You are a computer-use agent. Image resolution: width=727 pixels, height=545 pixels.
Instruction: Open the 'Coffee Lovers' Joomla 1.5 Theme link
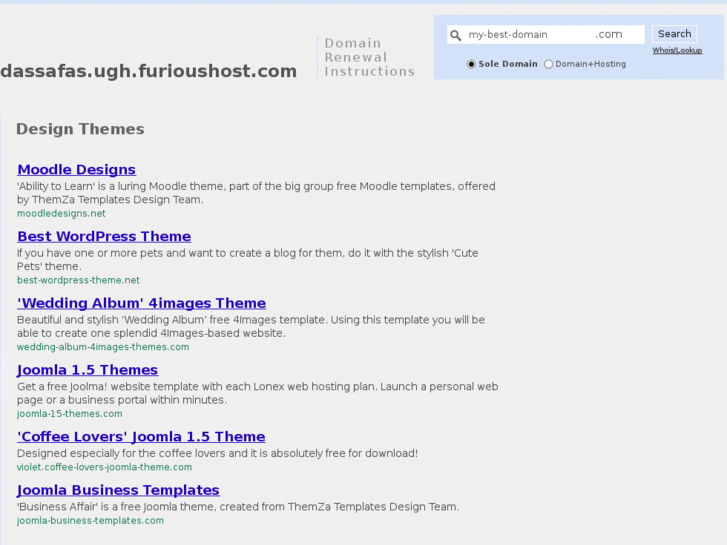coord(141,436)
